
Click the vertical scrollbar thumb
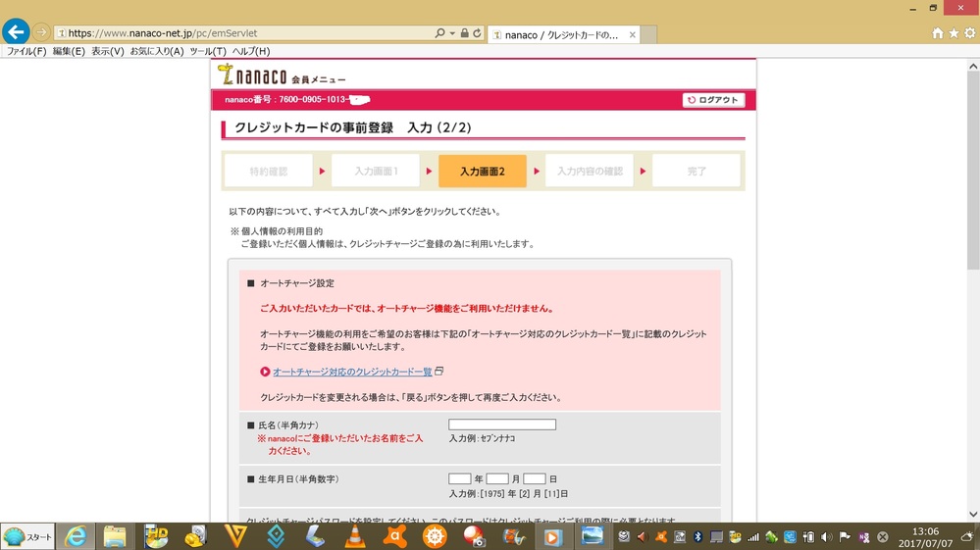973,172
